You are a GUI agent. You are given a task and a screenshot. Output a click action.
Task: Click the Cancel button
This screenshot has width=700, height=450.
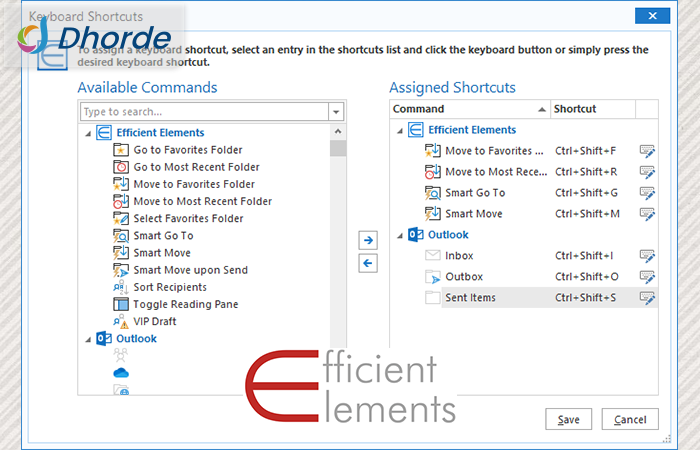coord(630,419)
